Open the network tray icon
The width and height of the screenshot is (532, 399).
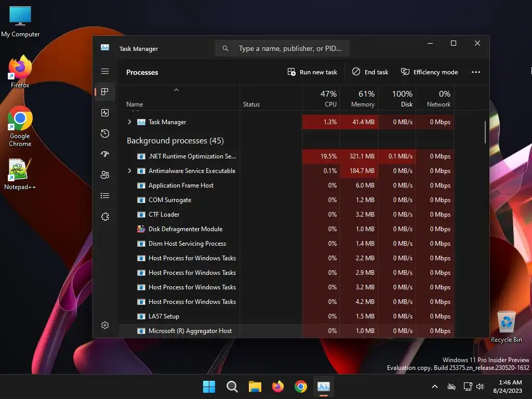point(468,387)
